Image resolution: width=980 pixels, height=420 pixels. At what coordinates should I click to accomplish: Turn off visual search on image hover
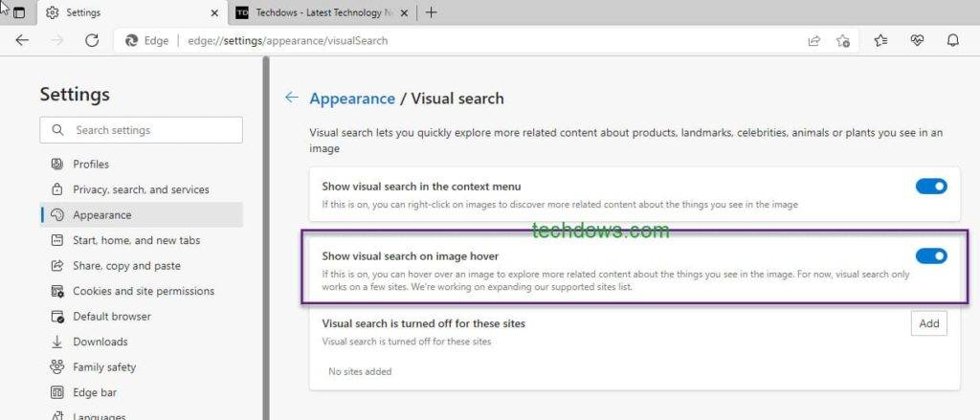930,255
